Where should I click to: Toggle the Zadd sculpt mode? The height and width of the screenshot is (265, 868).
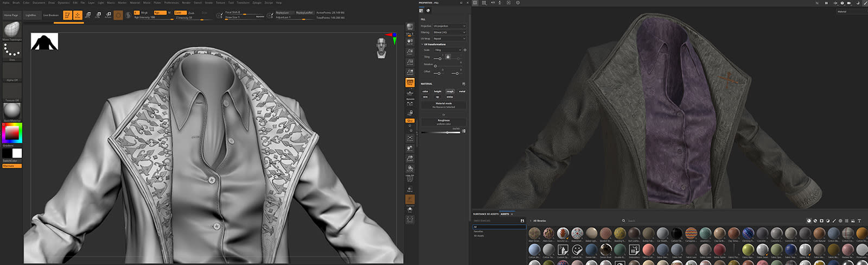click(x=180, y=12)
